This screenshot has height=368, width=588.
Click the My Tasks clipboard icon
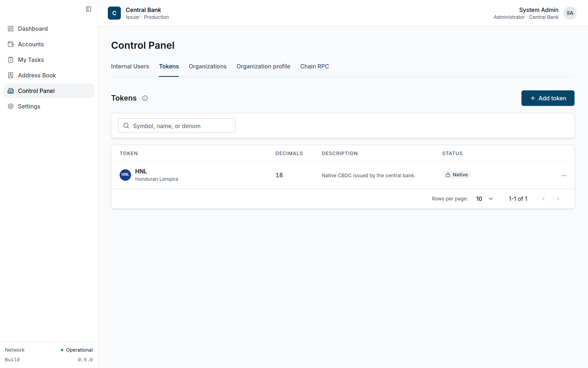[x=11, y=60]
